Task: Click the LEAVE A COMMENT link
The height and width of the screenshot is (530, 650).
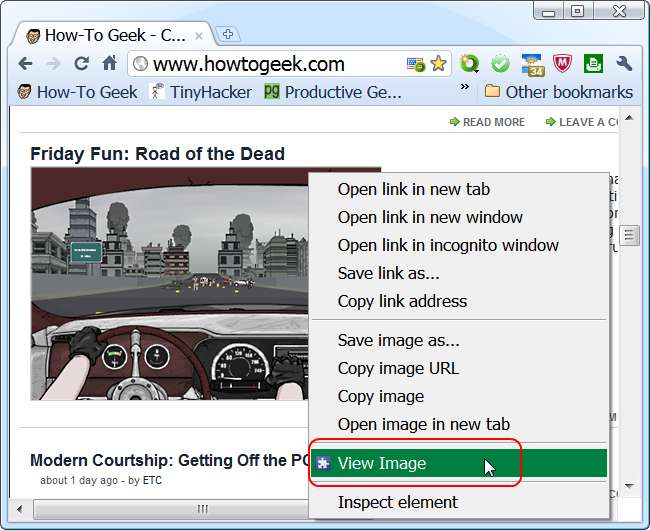Action: click(x=582, y=122)
